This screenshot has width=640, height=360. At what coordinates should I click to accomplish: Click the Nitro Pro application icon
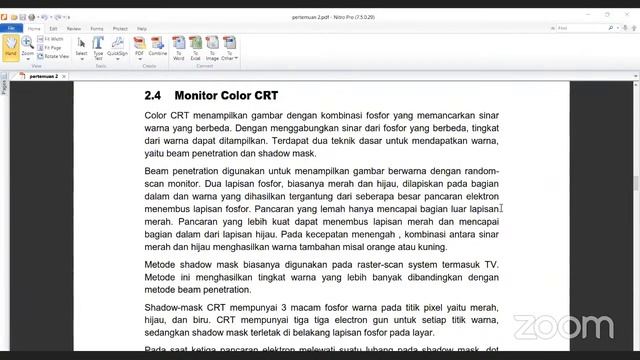[x=4, y=17]
